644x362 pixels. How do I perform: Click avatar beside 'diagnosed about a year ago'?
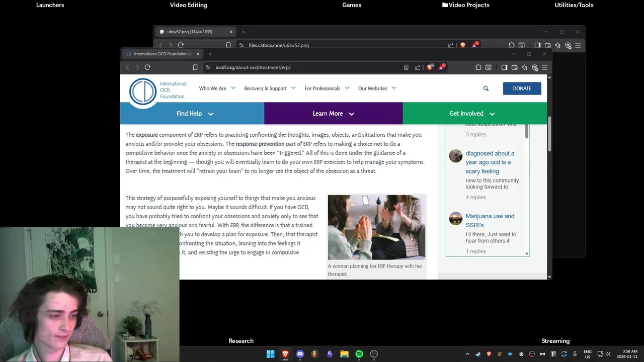click(x=456, y=156)
